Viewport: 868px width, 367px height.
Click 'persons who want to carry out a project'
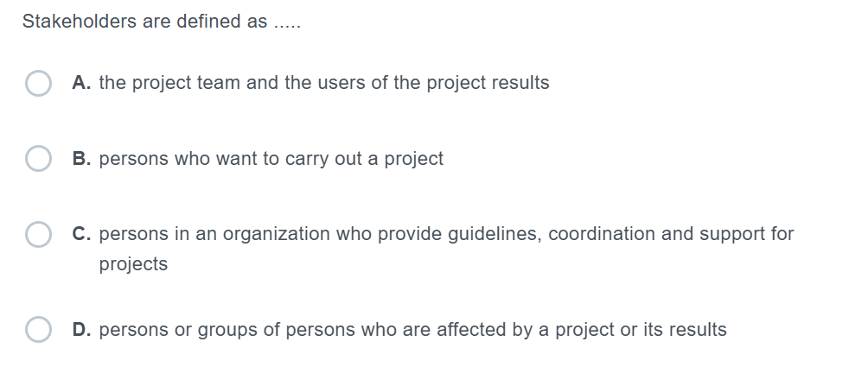pyautogui.click(x=271, y=159)
